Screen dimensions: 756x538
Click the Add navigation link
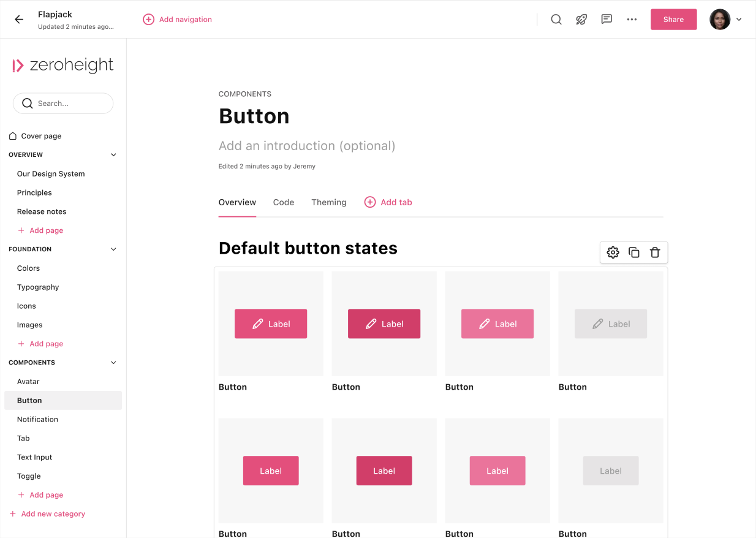coord(186,20)
